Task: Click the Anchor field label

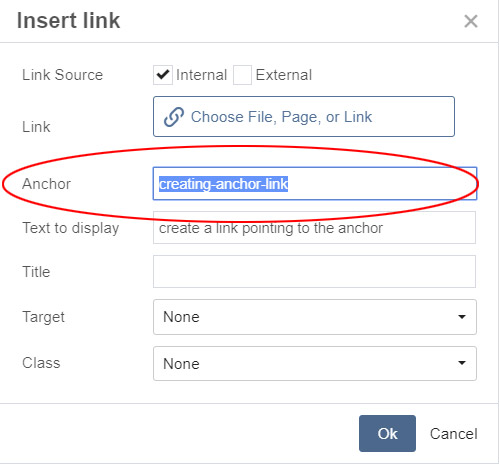Action: click(x=46, y=184)
